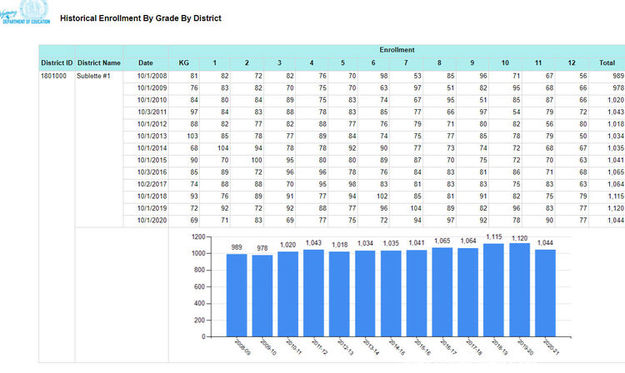The height and width of the screenshot is (373, 625).
Task: Select grade 7 value 104 for 10/1/2019
Action: pos(416,208)
